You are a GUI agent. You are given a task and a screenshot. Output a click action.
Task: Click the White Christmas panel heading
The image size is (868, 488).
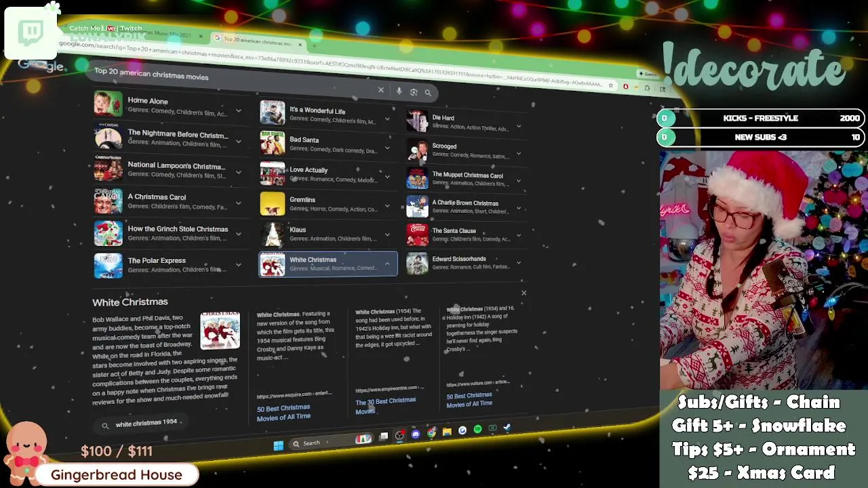coord(130,302)
